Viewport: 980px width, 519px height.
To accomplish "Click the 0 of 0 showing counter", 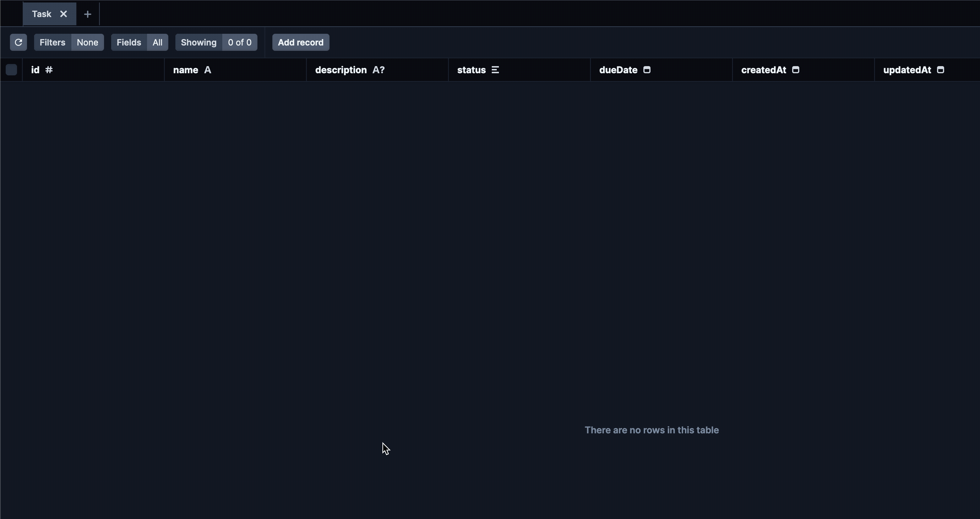I will (239, 42).
